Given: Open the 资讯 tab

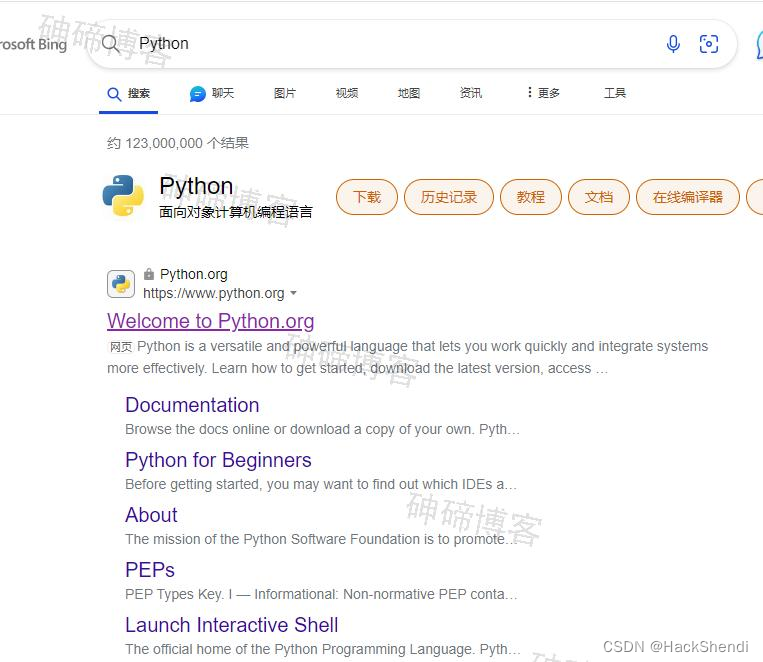Looking at the screenshot, I should pyautogui.click(x=471, y=93).
